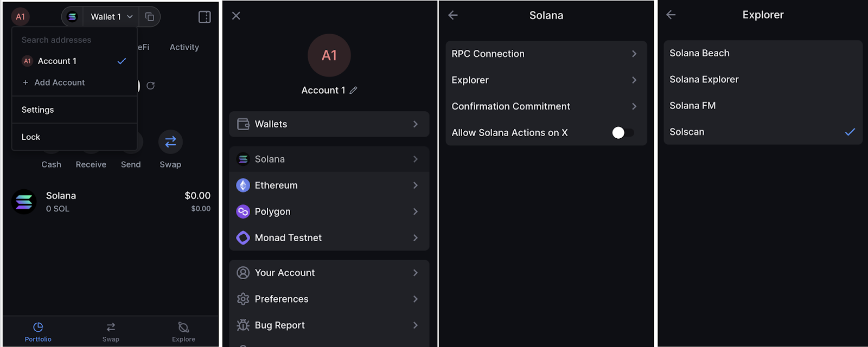Click the A1 avatar in wallet header
Viewport: 868px width, 347px height.
pyautogui.click(x=20, y=17)
